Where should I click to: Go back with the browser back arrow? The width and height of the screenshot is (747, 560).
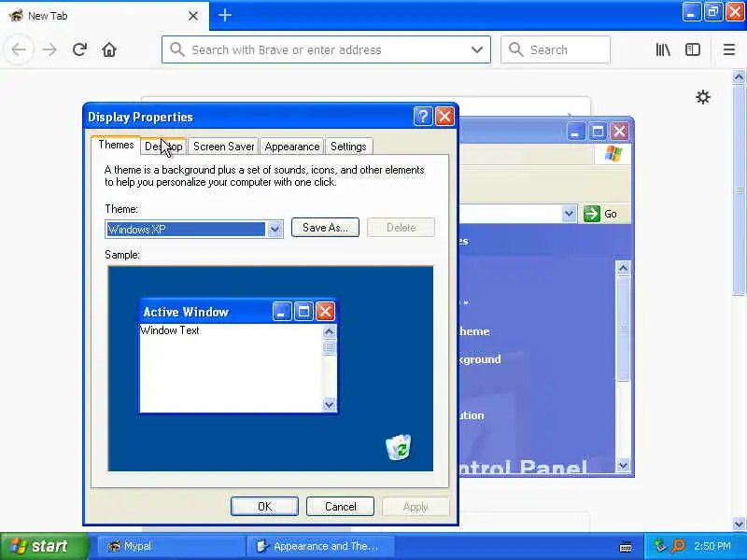point(19,49)
